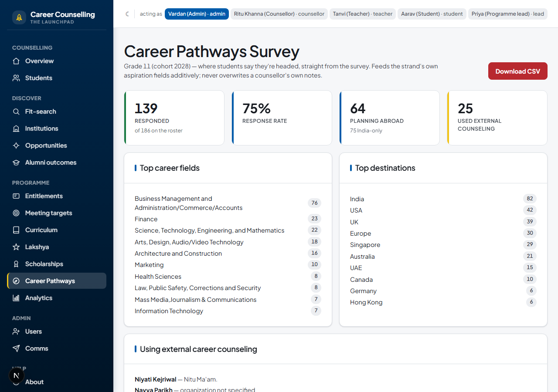Screen dimensions: 558x392
Task: Click the 64 Planning Abroad card
Action: coord(390,118)
